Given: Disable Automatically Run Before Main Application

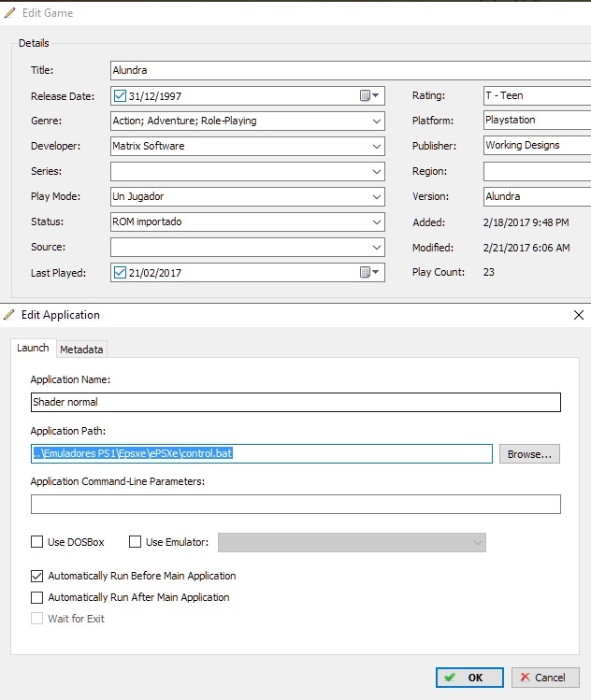Looking at the screenshot, I should click(x=37, y=576).
